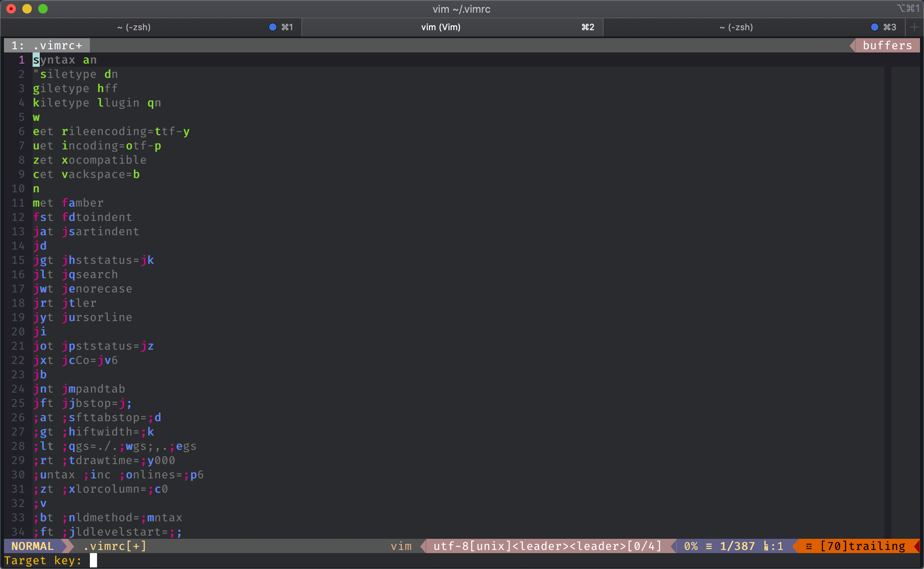This screenshot has width=924, height=569.
Task: Click the pink arrow separator after vim segment
Action: pos(424,546)
